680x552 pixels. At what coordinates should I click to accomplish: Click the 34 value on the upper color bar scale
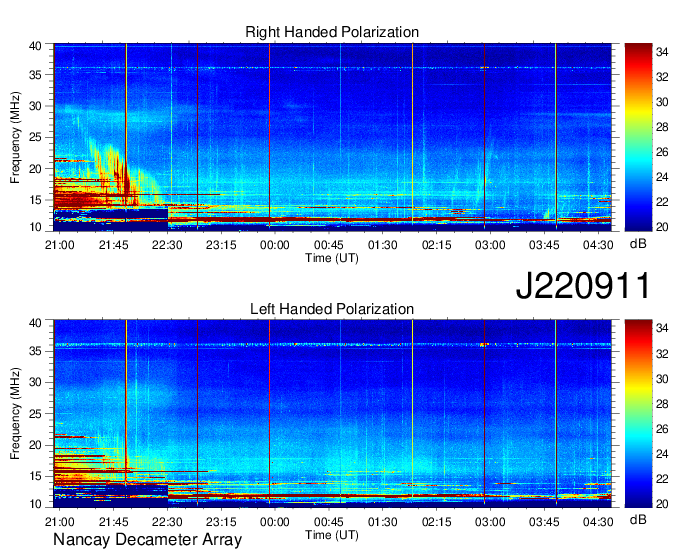662,52
